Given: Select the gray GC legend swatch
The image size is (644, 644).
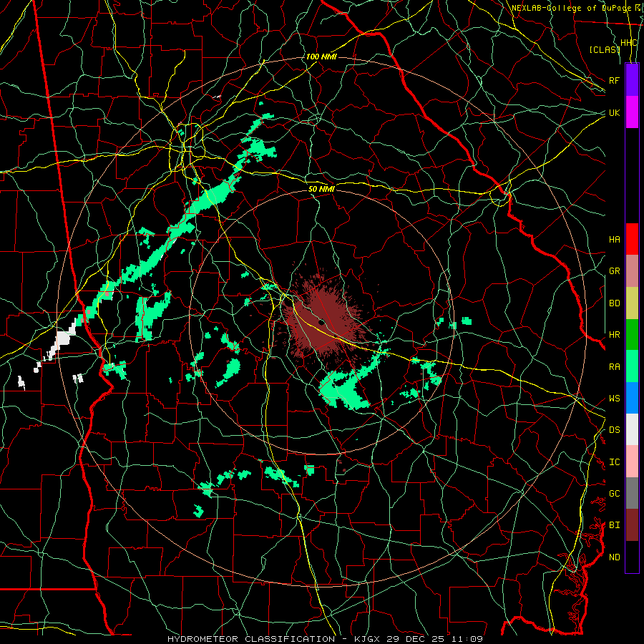Looking at the screenshot, I should click(x=632, y=493).
